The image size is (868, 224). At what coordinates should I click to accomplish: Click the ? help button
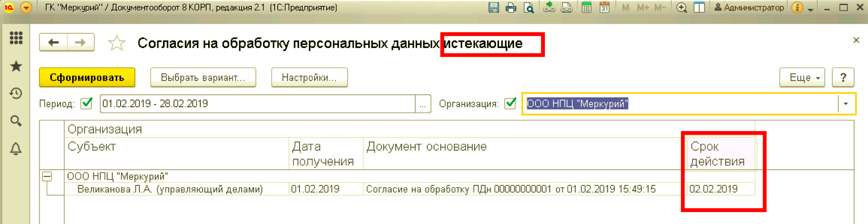coord(843,77)
